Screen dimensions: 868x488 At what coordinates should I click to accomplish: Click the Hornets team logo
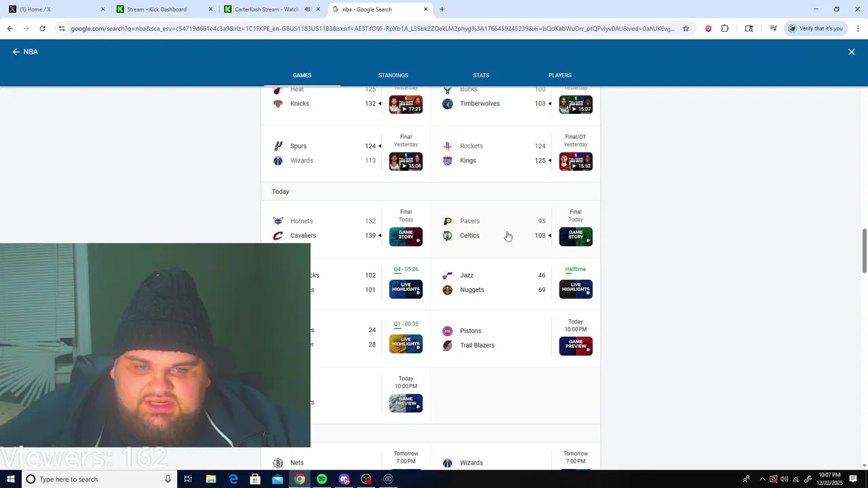pos(277,221)
